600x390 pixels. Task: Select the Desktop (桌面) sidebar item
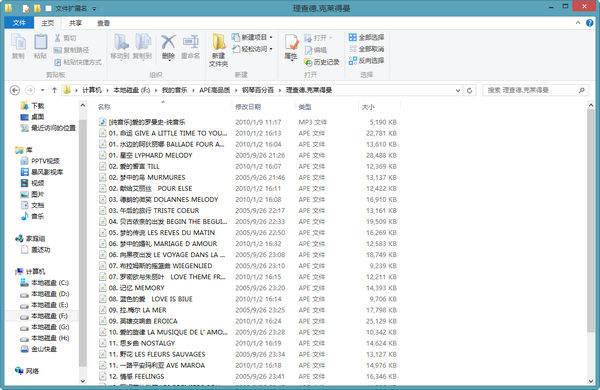(x=33, y=117)
